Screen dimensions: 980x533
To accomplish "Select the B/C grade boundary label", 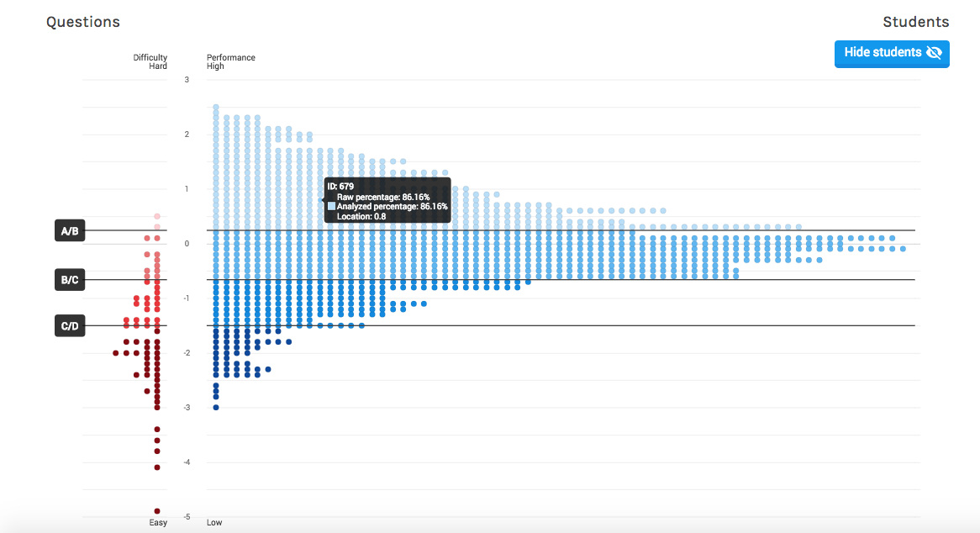I will click(x=70, y=279).
